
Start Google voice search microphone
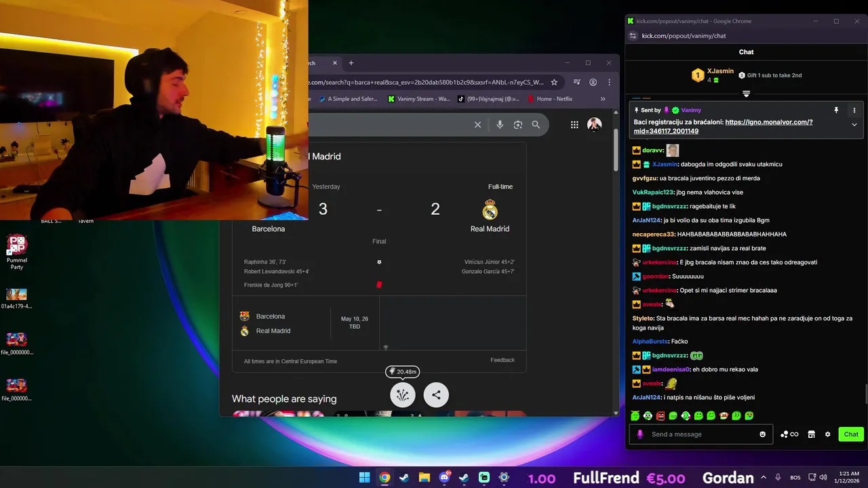[x=500, y=125]
